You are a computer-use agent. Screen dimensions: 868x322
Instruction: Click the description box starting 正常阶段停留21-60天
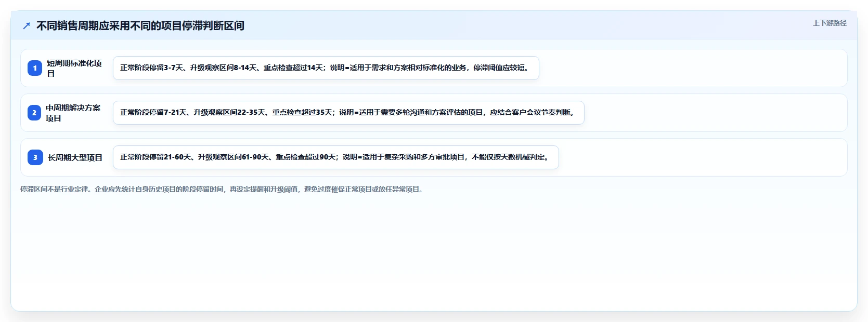[336, 157]
